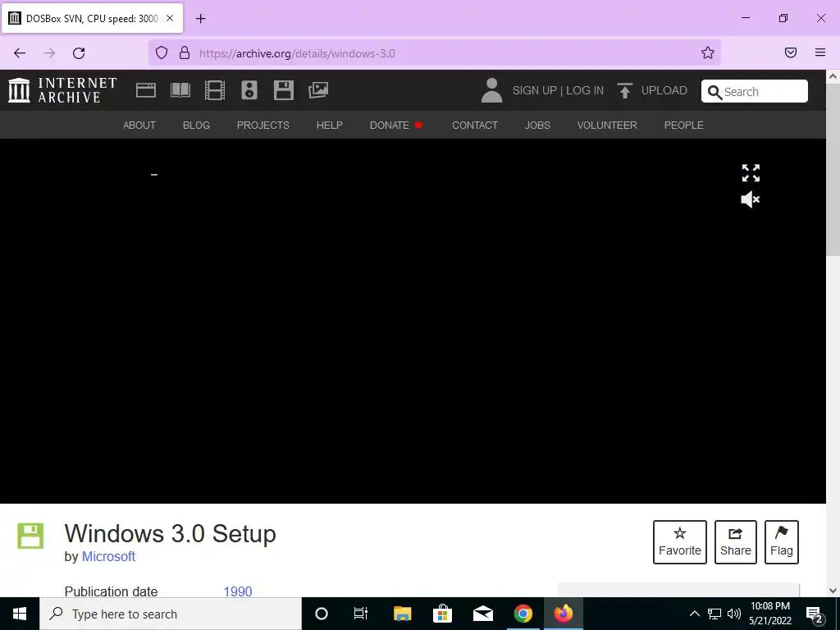Open the ABOUT menu item

pyautogui.click(x=139, y=125)
